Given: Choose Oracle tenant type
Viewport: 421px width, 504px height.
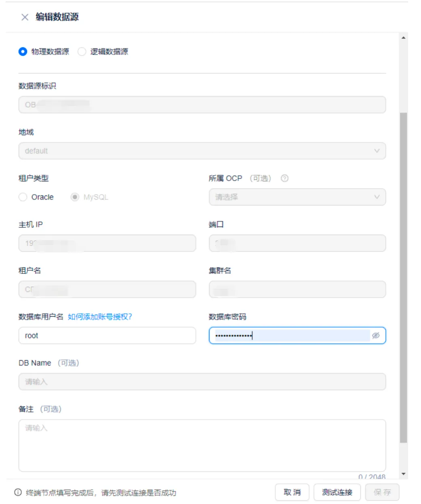Looking at the screenshot, I should [x=23, y=197].
